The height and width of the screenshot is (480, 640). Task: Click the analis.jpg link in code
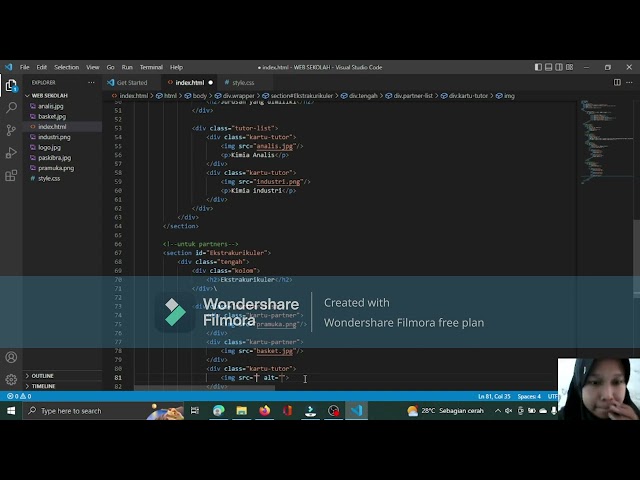[x=275, y=146]
